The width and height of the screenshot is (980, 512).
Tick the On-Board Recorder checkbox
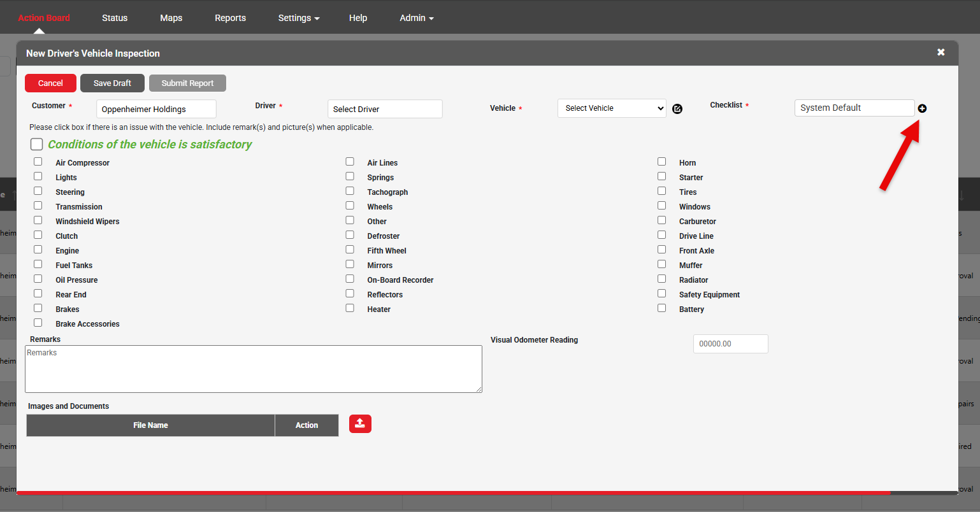[x=350, y=279]
